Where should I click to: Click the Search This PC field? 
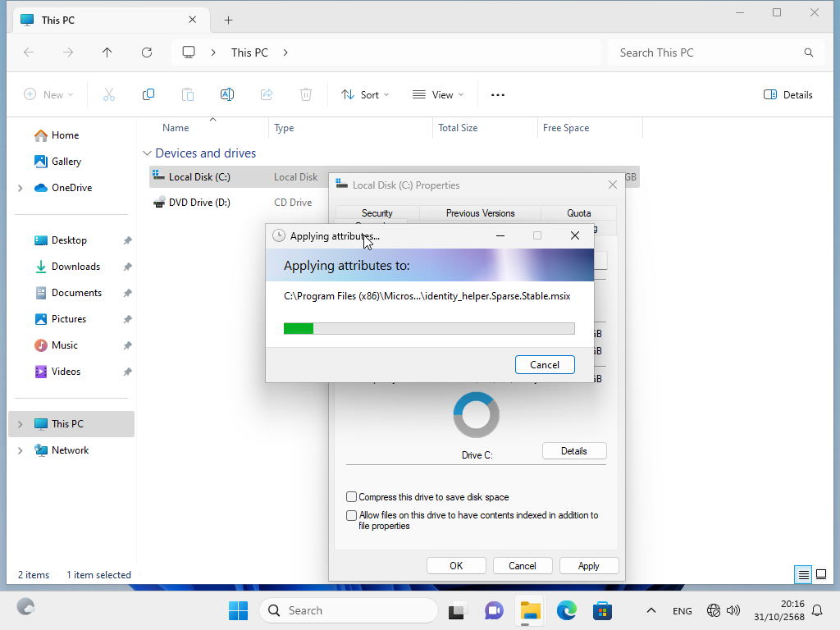pyautogui.click(x=705, y=52)
